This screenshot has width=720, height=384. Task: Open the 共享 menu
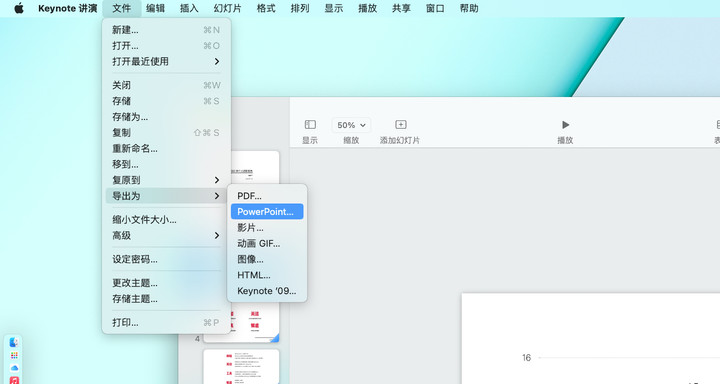[401, 8]
